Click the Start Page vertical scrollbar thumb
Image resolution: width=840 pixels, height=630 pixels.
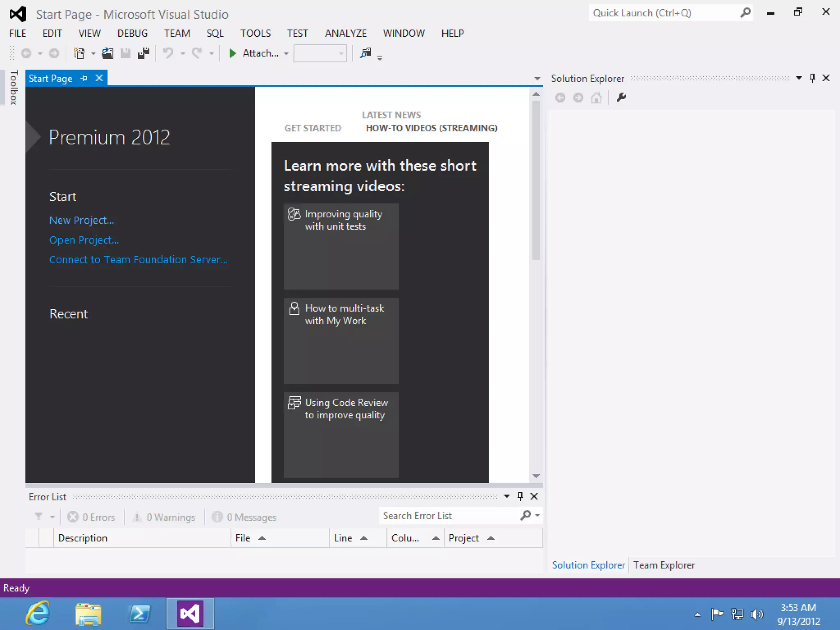point(536,180)
